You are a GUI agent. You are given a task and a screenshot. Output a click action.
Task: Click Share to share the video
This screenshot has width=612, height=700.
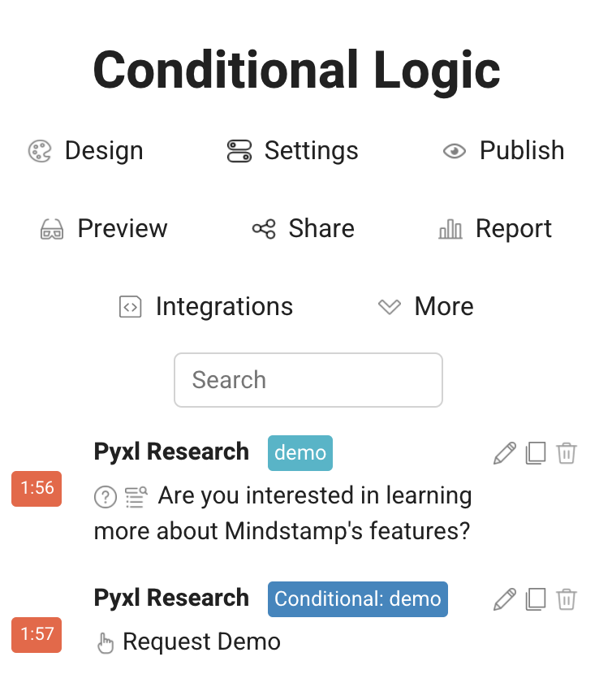click(x=303, y=229)
